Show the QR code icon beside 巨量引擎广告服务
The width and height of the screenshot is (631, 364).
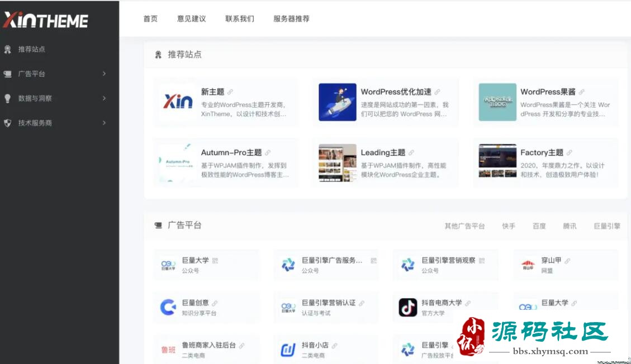(373, 261)
